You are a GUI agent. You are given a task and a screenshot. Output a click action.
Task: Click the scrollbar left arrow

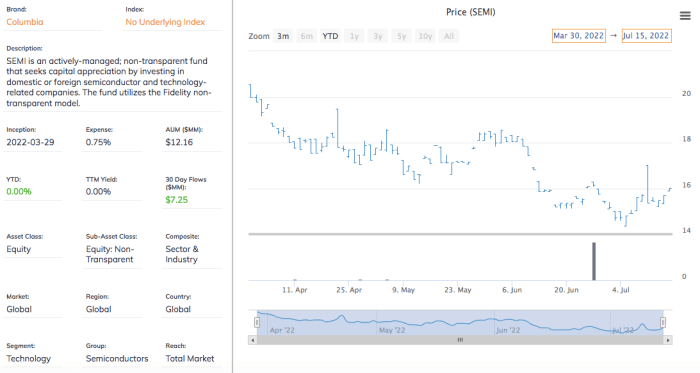point(253,340)
